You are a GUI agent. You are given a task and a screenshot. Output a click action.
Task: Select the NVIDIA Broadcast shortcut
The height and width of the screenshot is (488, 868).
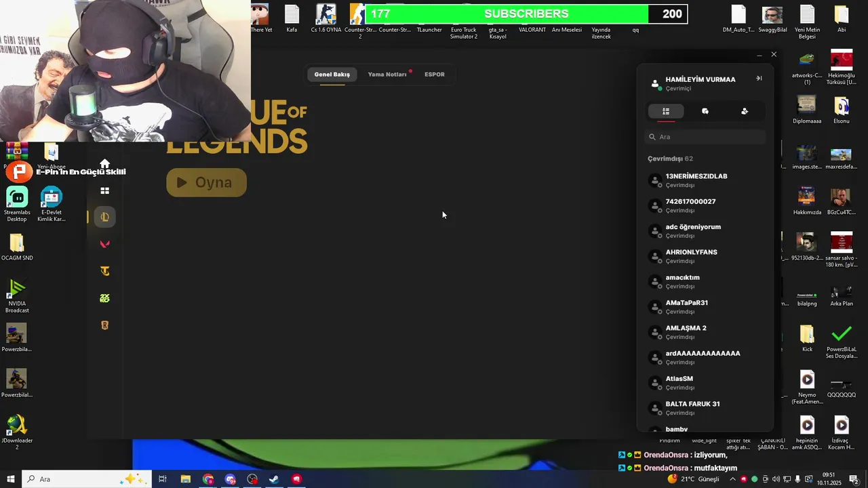17,297
